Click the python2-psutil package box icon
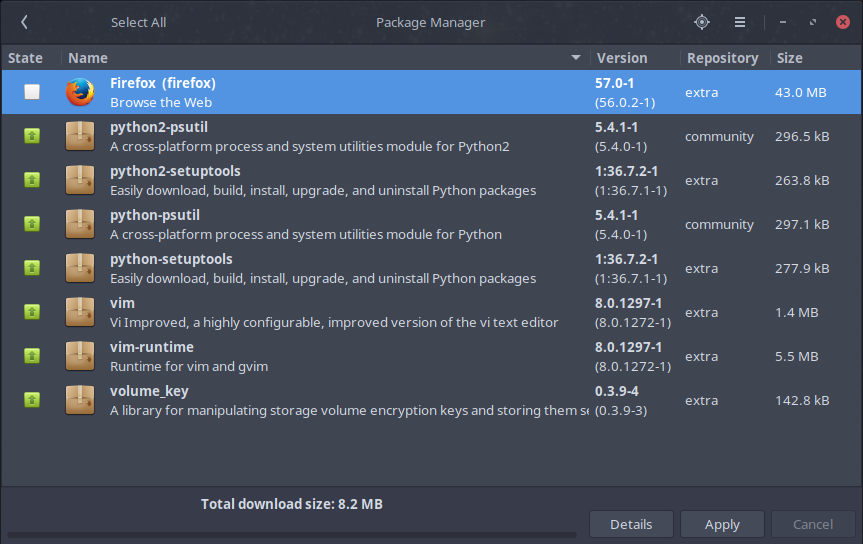This screenshot has width=863, height=544. pyautogui.click(x=80, y=136)
